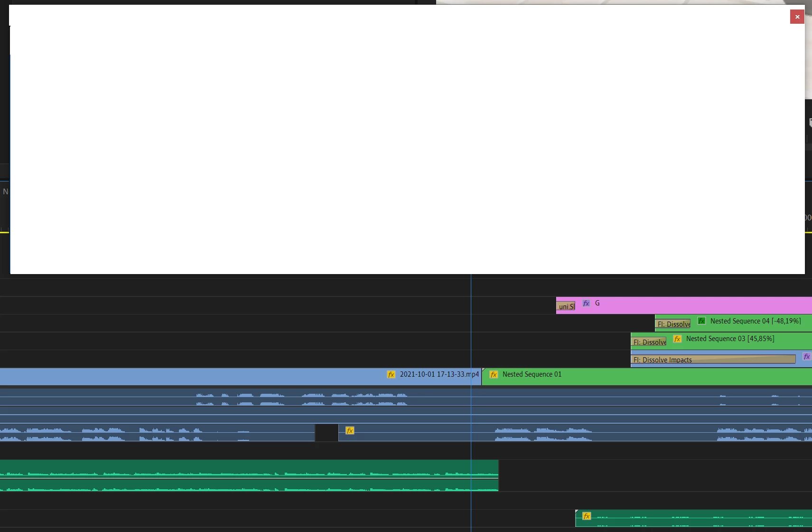Click fx badge on the pink G clip
812x532 pixels.
[586, 303]
